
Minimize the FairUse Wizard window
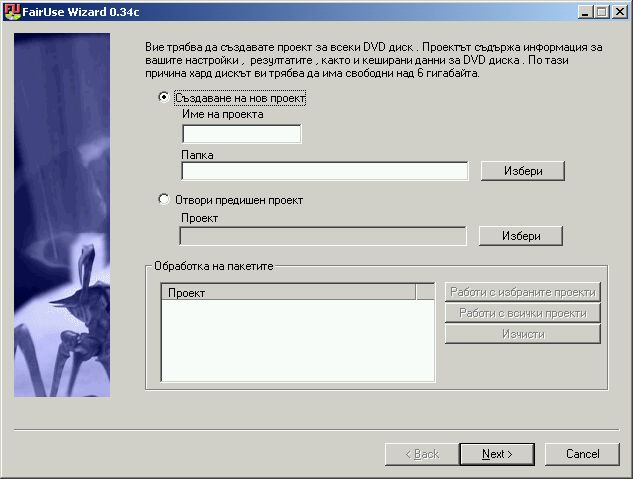[x=585, y=12]
